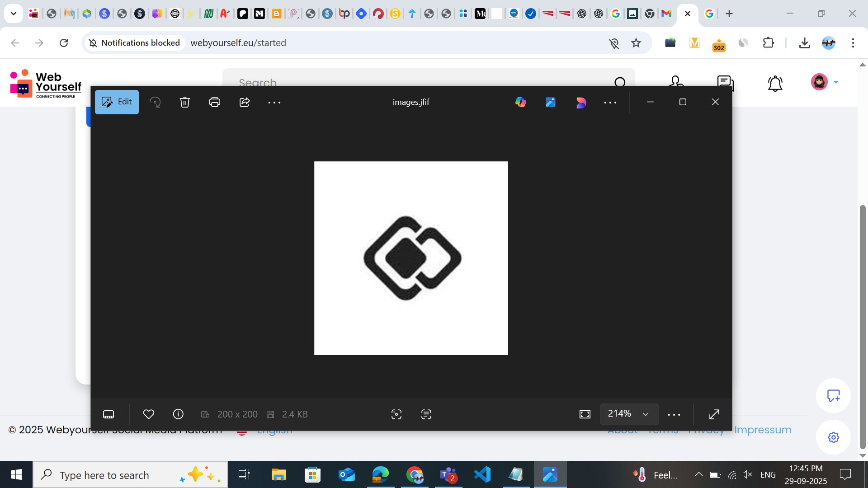This screenshot has height=488, width=868.
Task: Click the Impressum footer link
Action: (763, 430)
